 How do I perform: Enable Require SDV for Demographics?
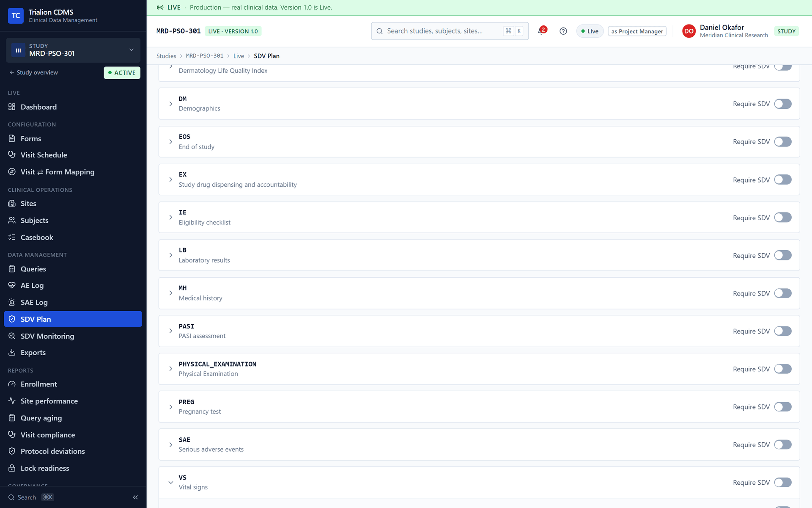(x=783, y=104)
